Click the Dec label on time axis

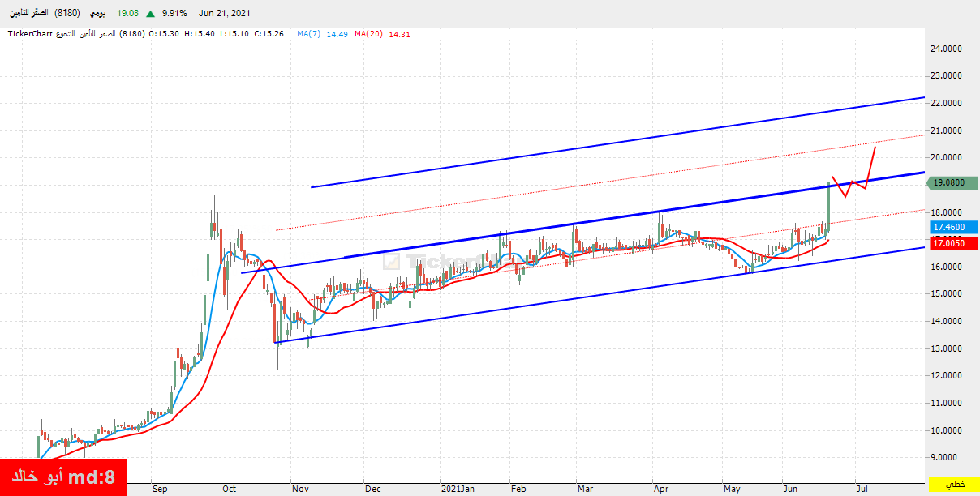pyautogui.click(x=372, y=489)
